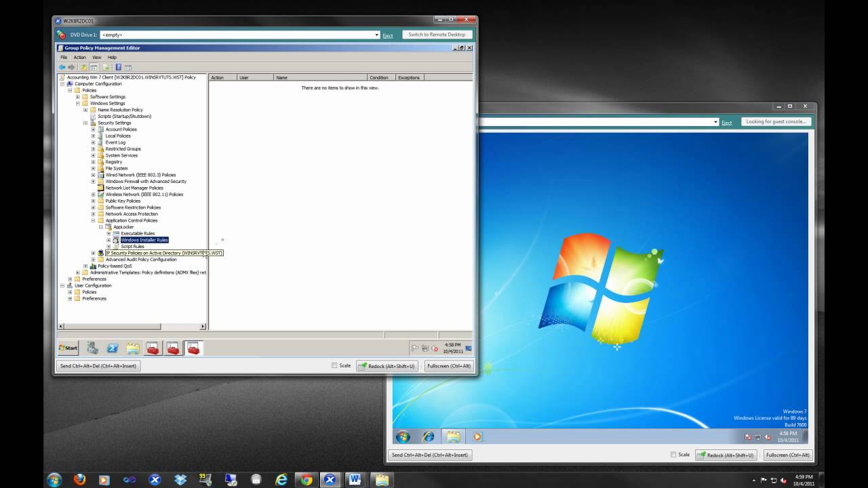Image resolution: width=868 pixels, height=488 pixels.
Task: Click Fullscreen button in W2K8R2DC01 console
Action: [x=448, y=366]
